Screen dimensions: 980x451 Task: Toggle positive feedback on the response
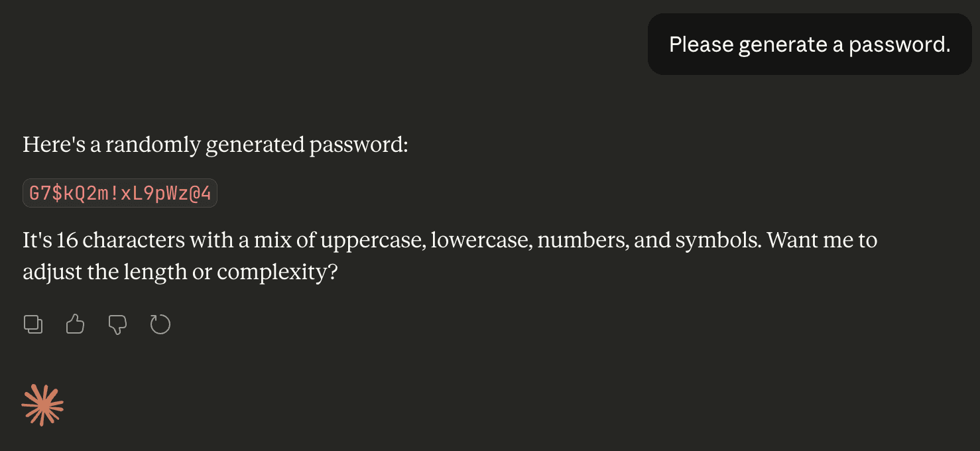[75, 324]
